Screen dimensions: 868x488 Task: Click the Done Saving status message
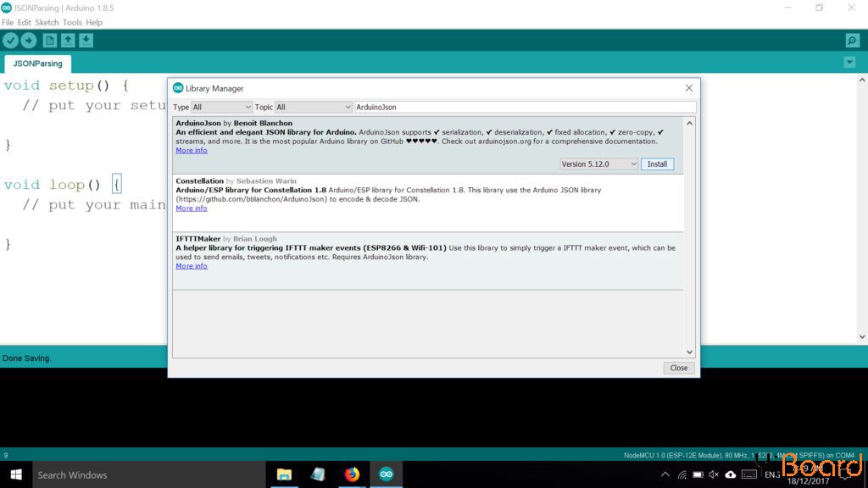26,358
